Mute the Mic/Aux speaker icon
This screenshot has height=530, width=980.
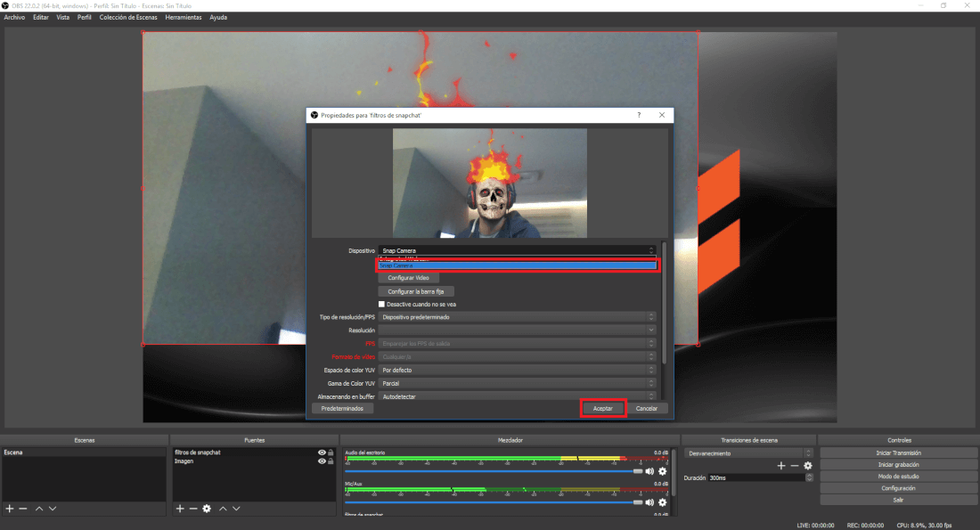click(650, 502)
